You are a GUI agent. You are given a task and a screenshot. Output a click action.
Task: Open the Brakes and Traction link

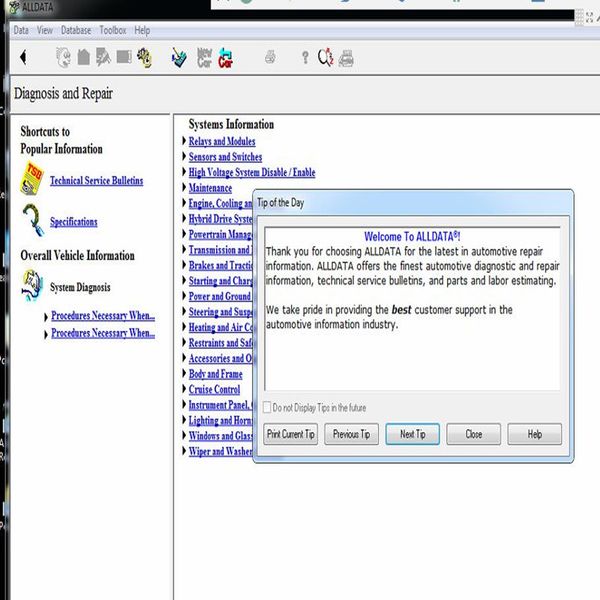[x=220, y=265]
